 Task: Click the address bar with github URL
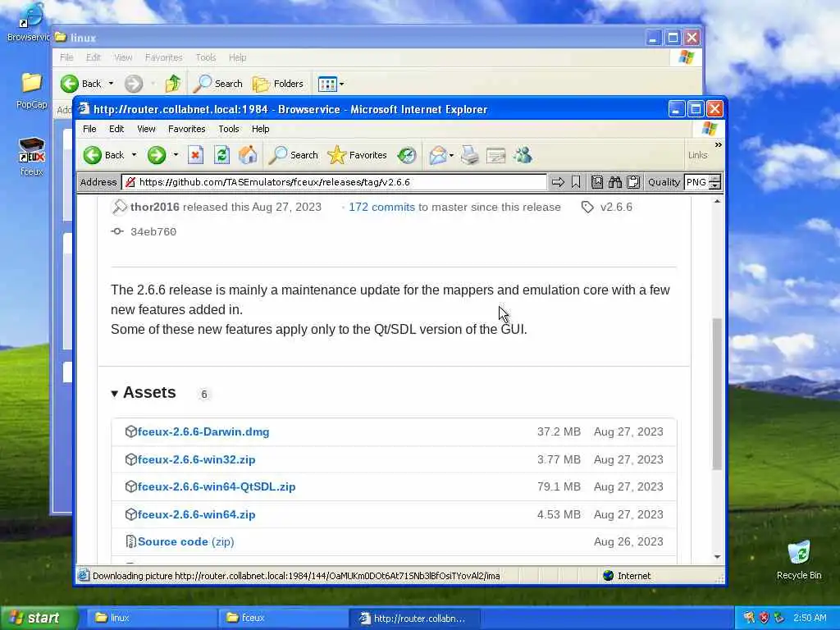[x=335, y=182]
